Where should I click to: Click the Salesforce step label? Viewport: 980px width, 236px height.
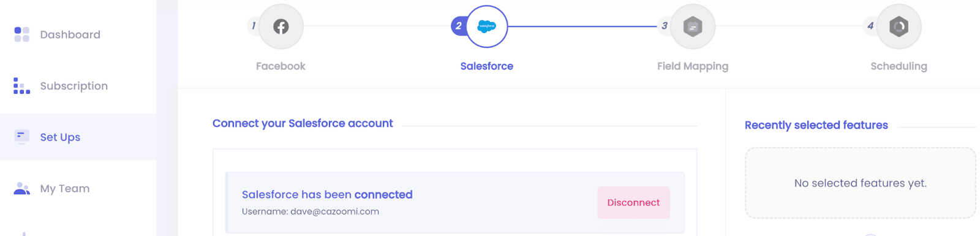(487, 66)
